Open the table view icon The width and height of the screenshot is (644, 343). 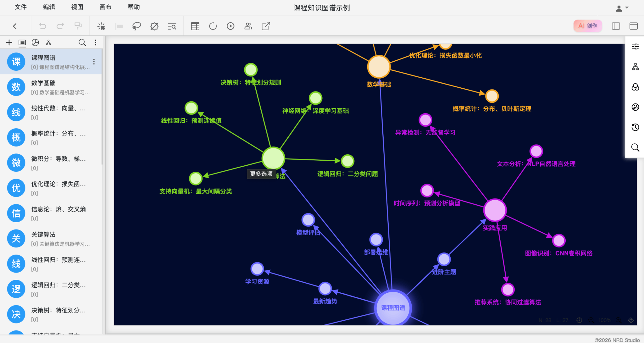(x=195, y=26)
